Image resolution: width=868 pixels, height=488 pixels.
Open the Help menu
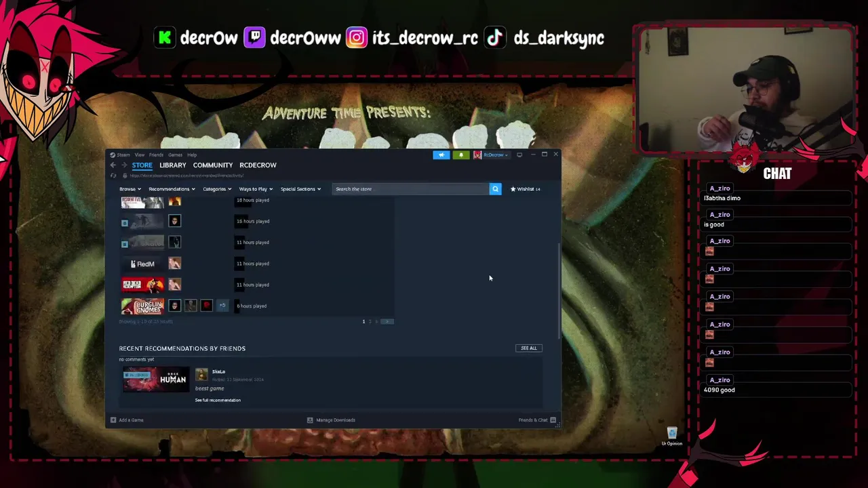pos(192,155)
